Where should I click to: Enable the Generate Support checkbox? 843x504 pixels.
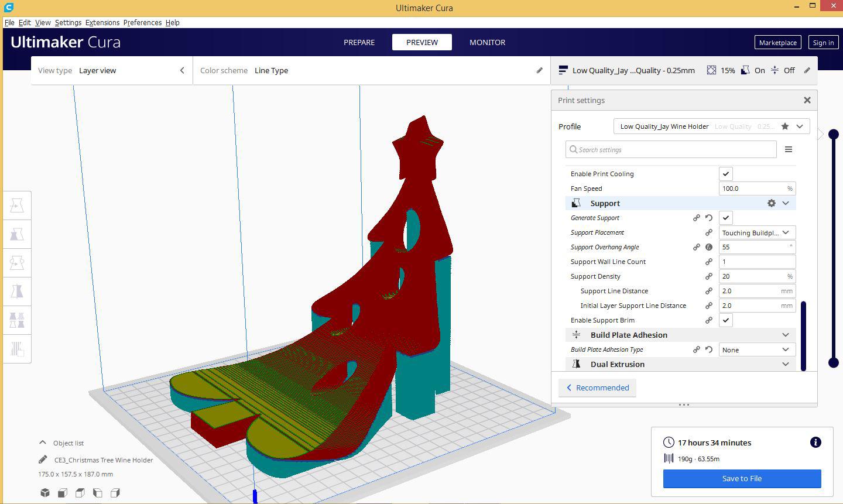[725, 217]
